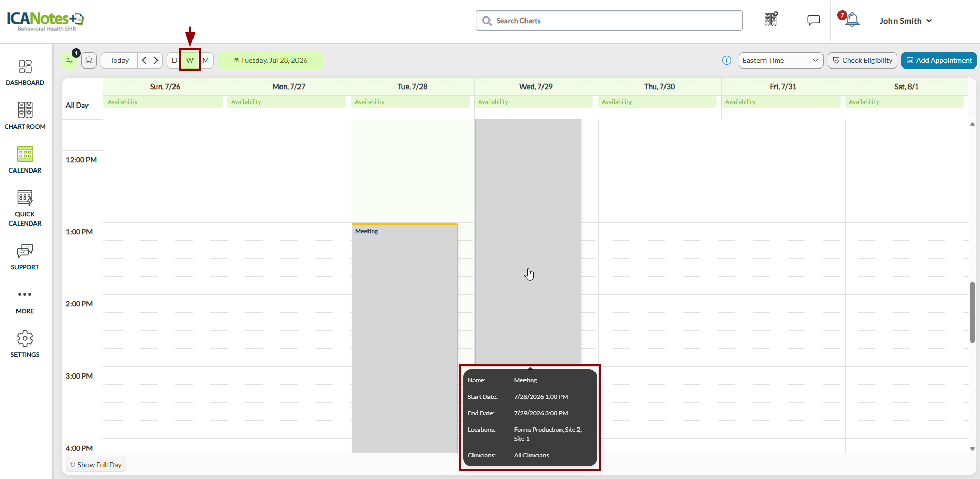Click the Check Eligibility button

pos(862,60)
